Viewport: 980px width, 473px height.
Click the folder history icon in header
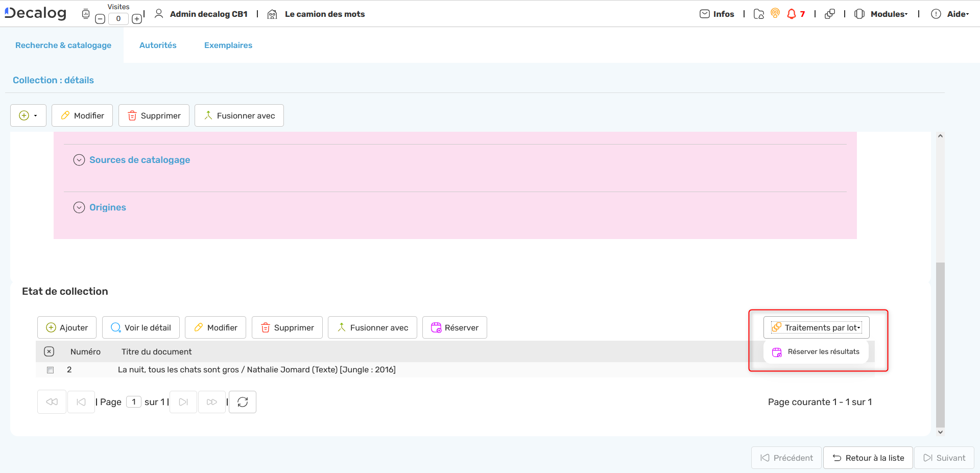(759, 14)
